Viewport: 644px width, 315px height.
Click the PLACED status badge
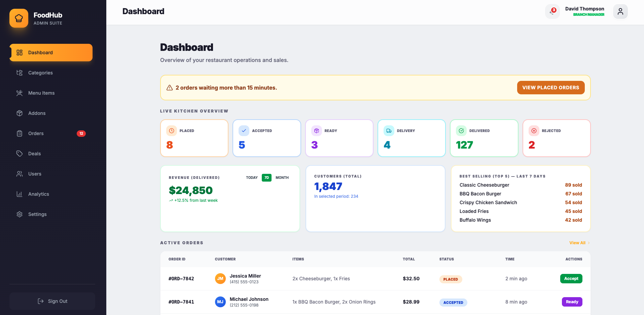click(x=451, y=279)
